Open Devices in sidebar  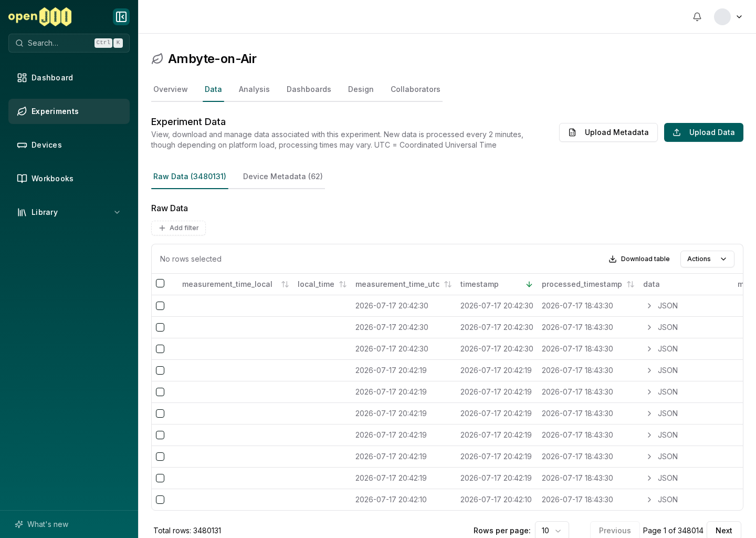click(69, 145)
